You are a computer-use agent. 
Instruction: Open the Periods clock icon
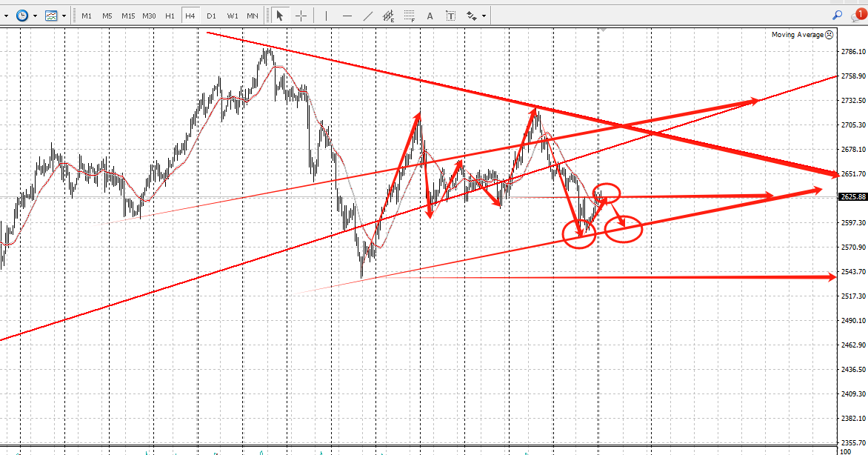click(22, 16)
